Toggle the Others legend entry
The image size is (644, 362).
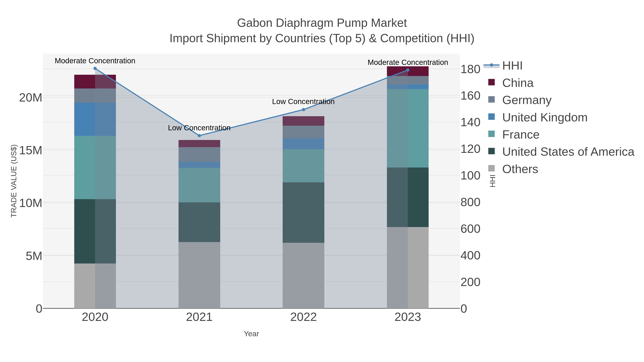point(513,169)
